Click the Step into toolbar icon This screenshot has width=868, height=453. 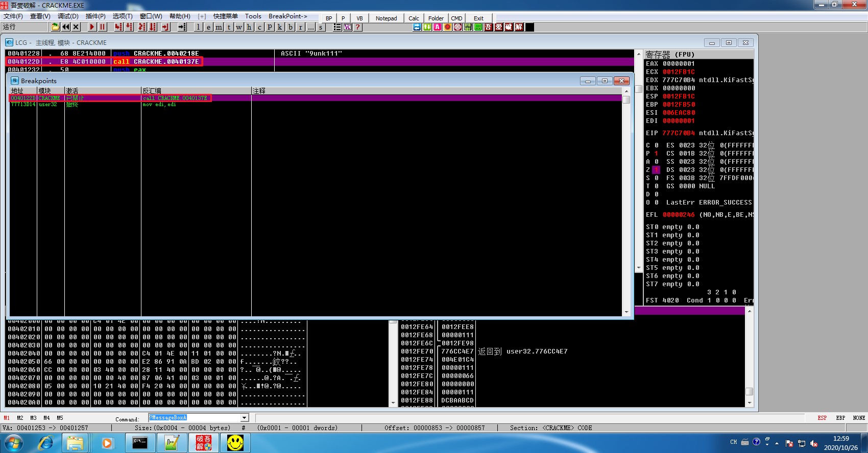(118, 27)
